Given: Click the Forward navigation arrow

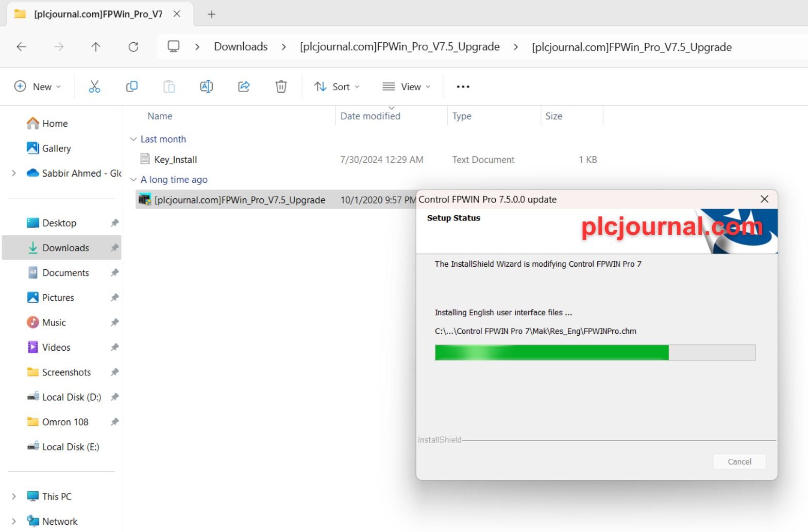Looking at the screenshot, I should point(59,47).
